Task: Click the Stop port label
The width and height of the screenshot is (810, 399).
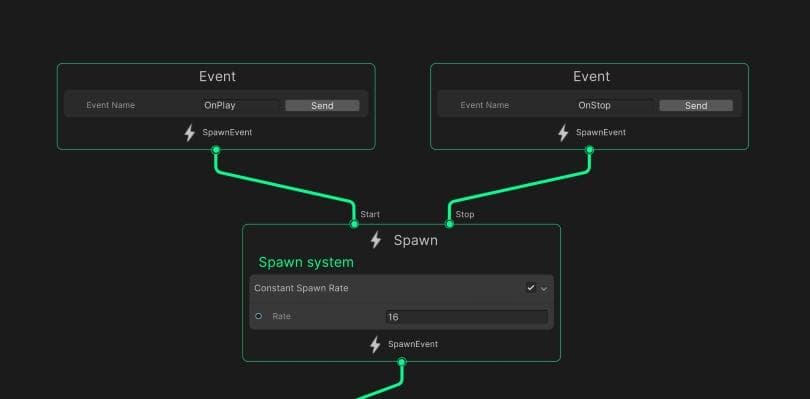Action: [x=465, y=214]
